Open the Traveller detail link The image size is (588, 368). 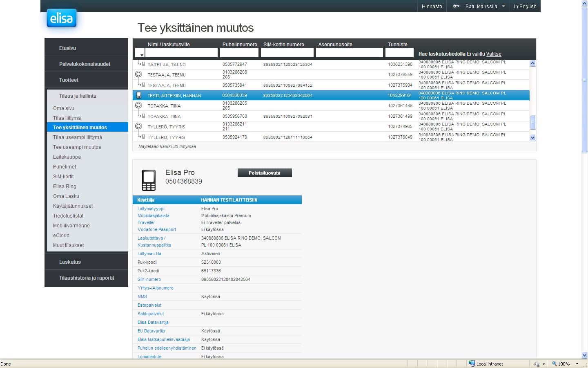146,222
